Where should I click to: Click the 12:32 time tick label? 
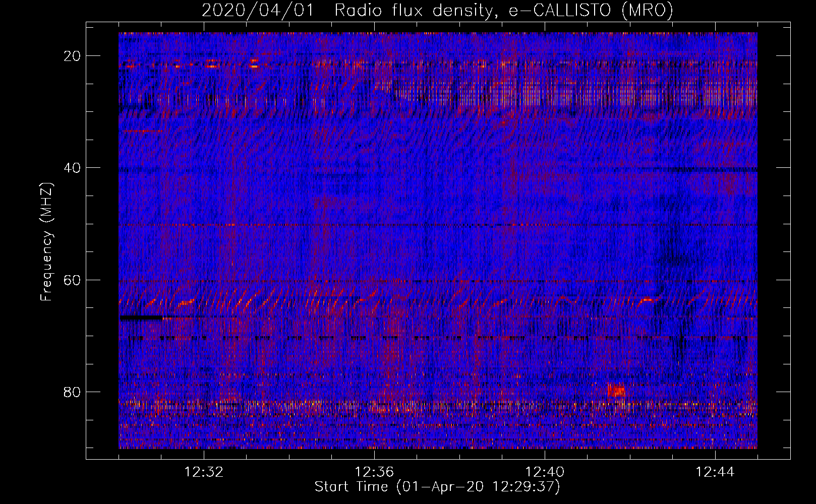pyautogui.click(x=204, y=472)
